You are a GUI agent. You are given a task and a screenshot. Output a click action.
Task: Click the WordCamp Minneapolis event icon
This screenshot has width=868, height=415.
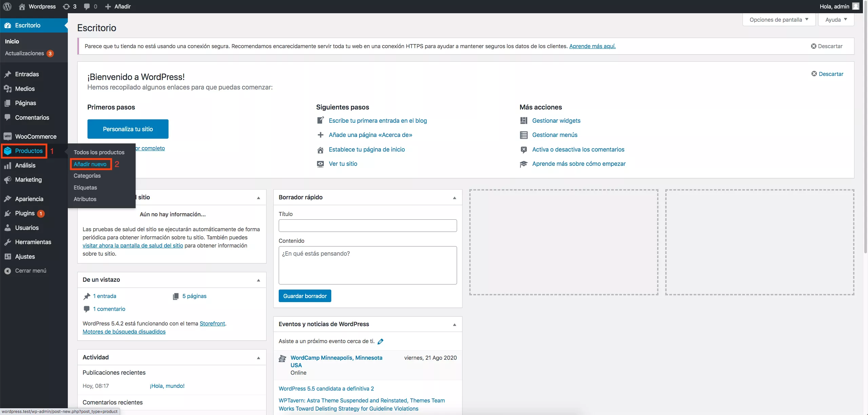282,358
